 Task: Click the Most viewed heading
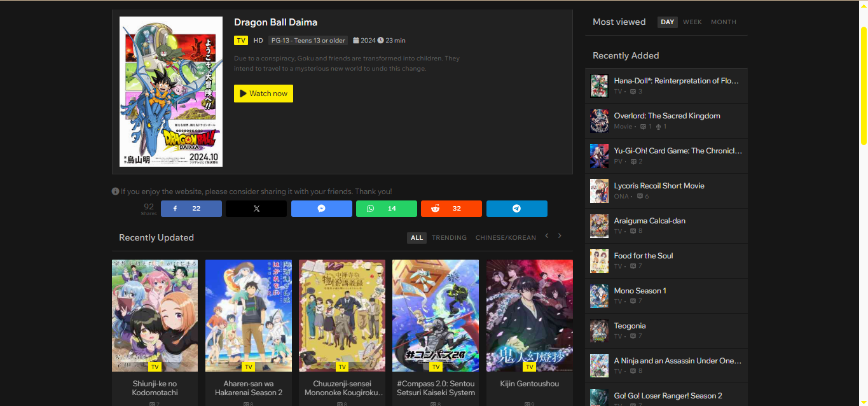619,22
